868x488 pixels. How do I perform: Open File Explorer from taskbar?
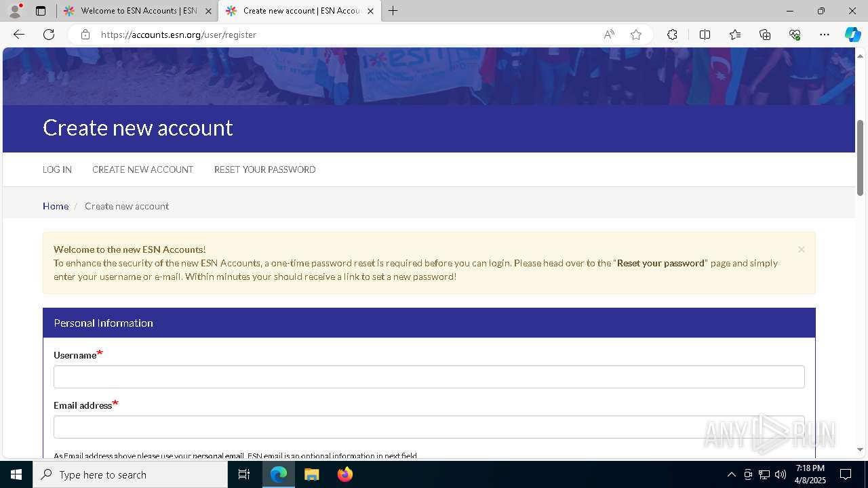(x=312, y=474)
